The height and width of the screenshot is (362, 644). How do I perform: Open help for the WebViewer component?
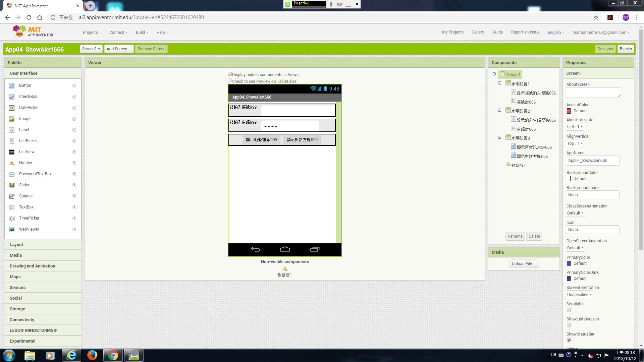click(74, 230)
